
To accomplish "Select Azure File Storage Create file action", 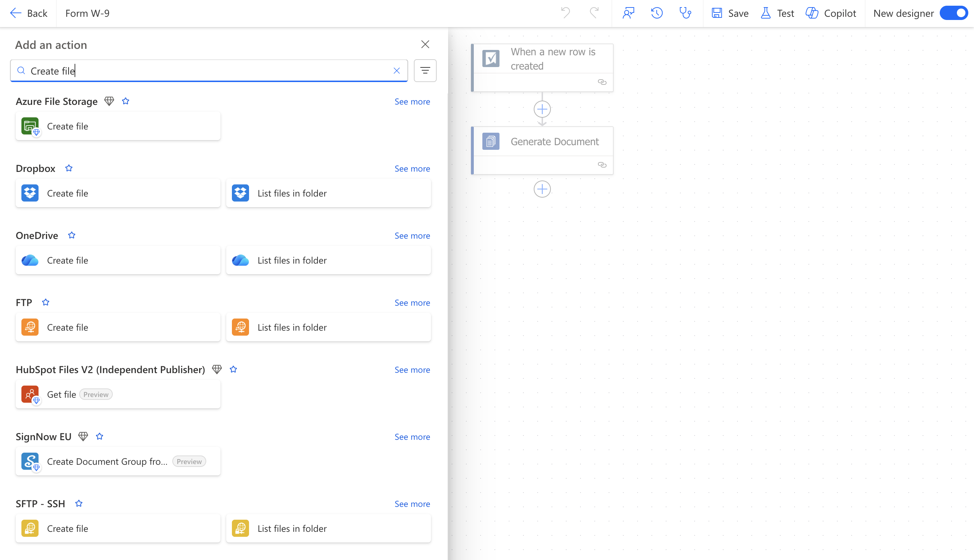I will (x=118, y=126).
